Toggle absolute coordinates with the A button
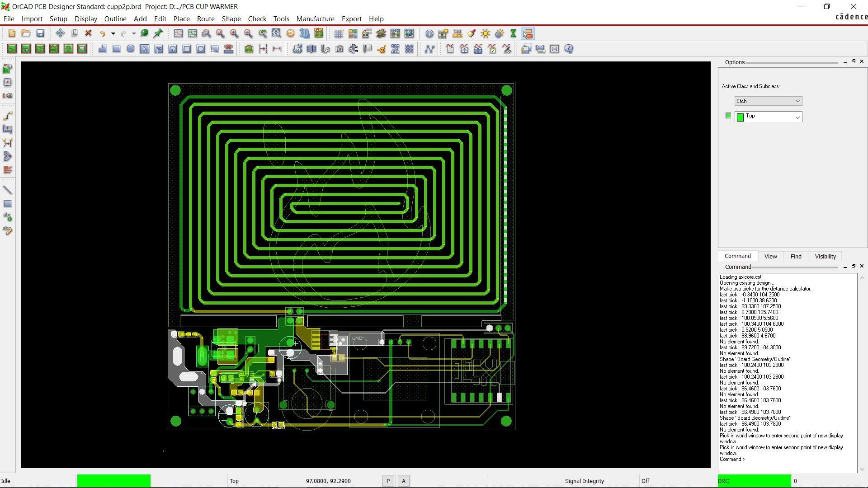 (403, 481)
